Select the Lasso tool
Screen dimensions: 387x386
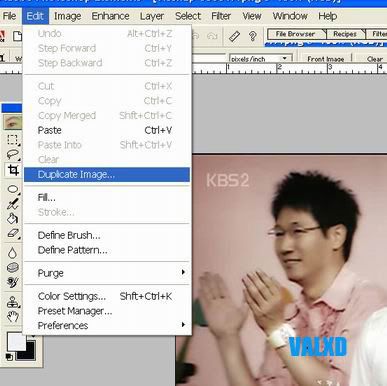pyautogui.click(x=13, y=154)
